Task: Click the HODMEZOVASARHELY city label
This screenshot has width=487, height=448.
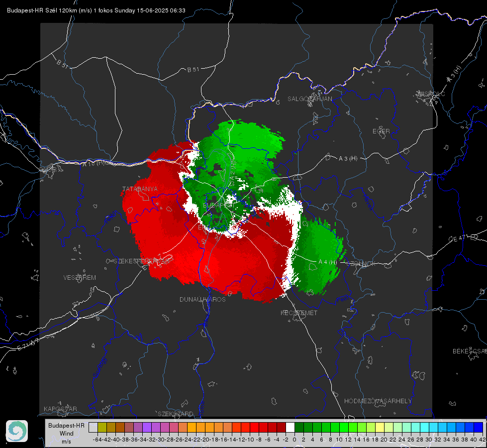Action: pyautogui.click(x=378, y=401)
